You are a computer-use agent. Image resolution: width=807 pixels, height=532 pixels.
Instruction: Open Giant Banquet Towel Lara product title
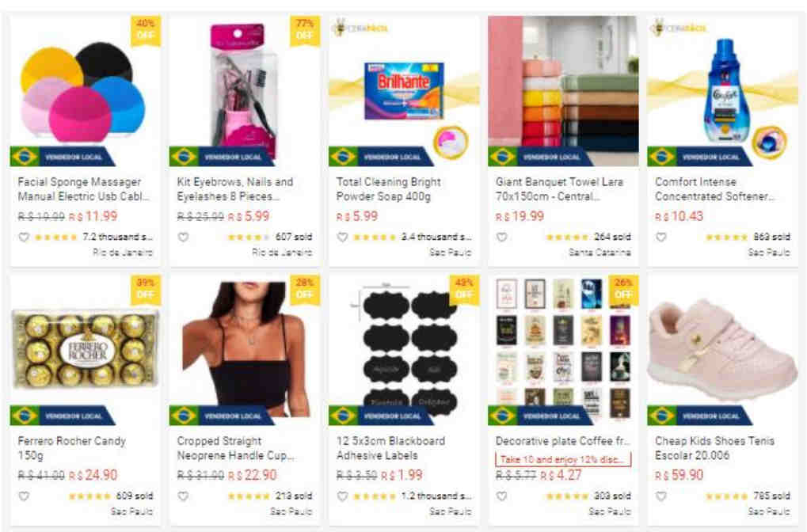(x=559, y=189)
